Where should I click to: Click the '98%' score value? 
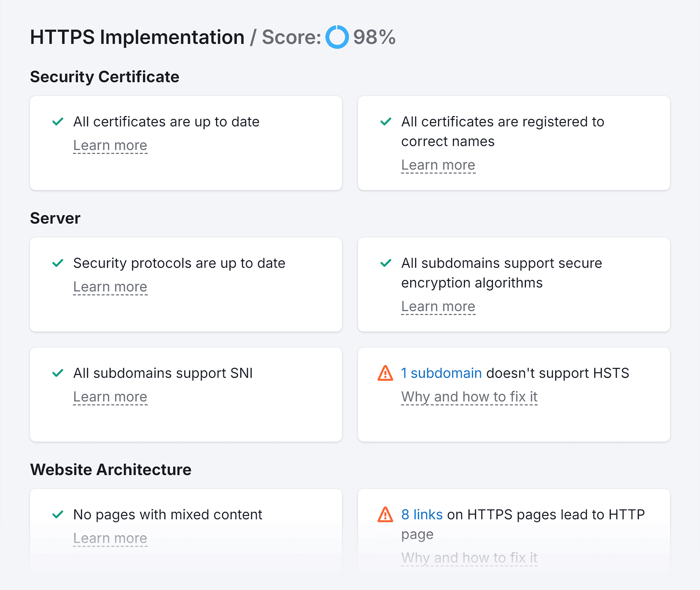[x=375, y=37]
